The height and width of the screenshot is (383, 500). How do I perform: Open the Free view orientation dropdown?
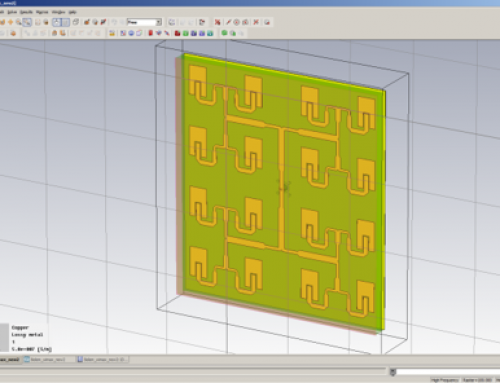[x=144, y=22]
